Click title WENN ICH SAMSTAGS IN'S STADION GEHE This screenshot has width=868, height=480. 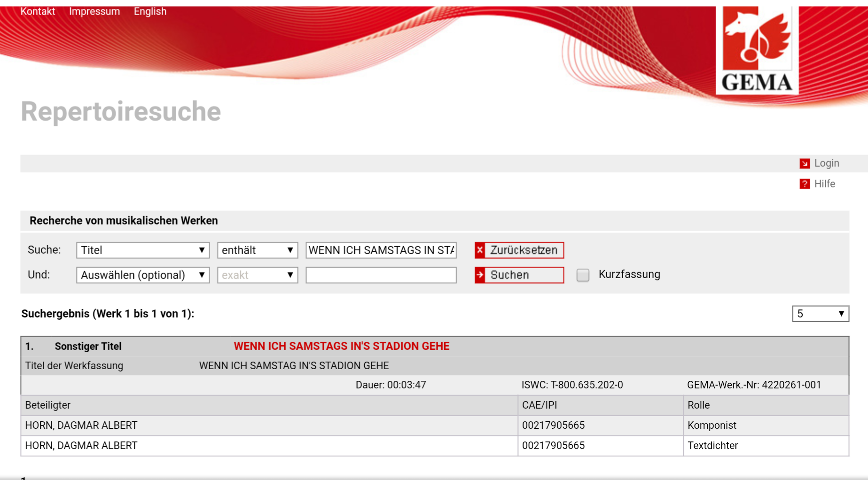(x=342, y=346)
